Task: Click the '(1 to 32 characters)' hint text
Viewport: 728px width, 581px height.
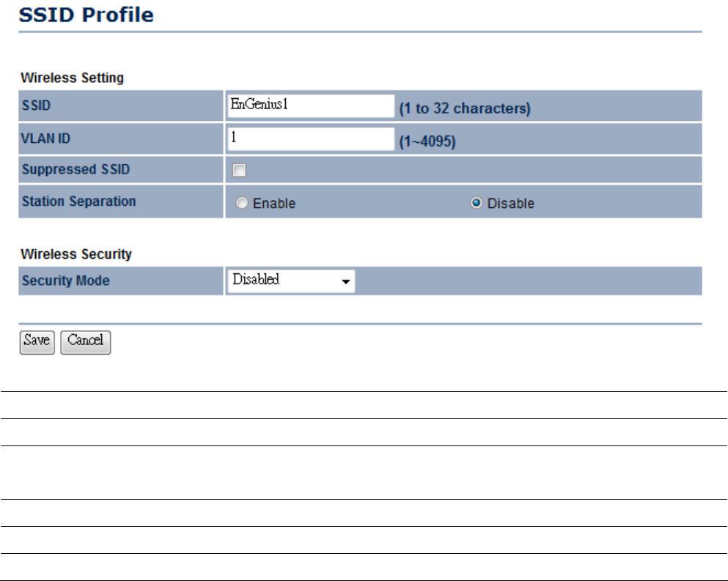Action: pos(465,108)
